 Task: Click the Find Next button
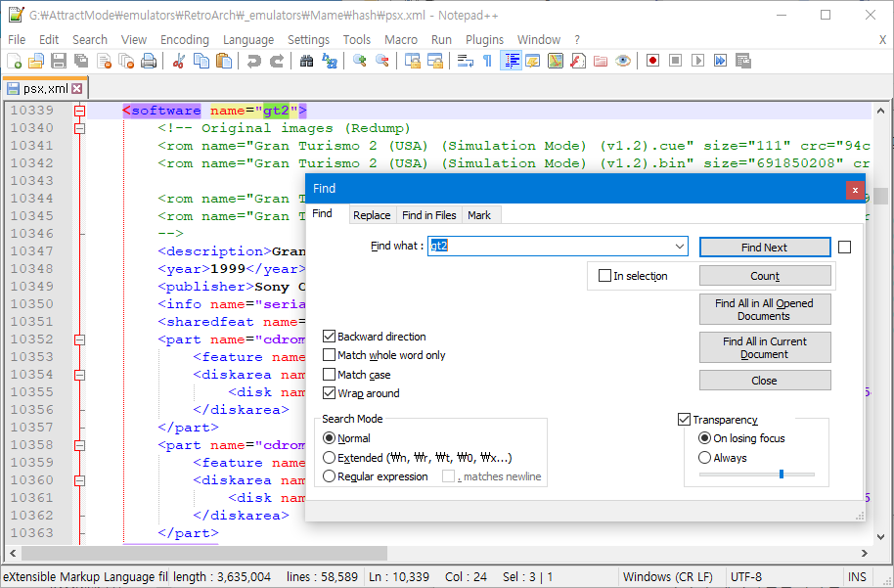pos(765,247)
